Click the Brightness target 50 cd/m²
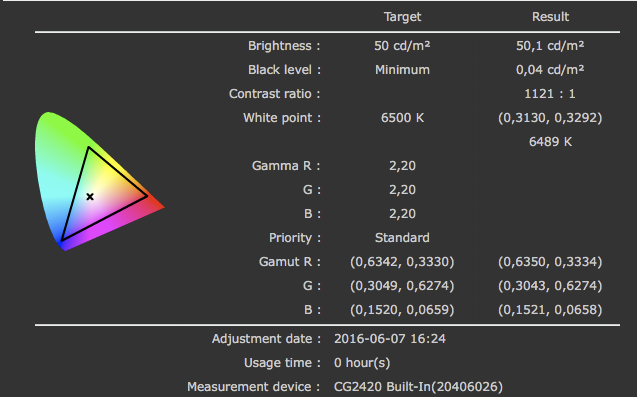The height and width of the screenshot is (397, 637). [x=402, y=46]
